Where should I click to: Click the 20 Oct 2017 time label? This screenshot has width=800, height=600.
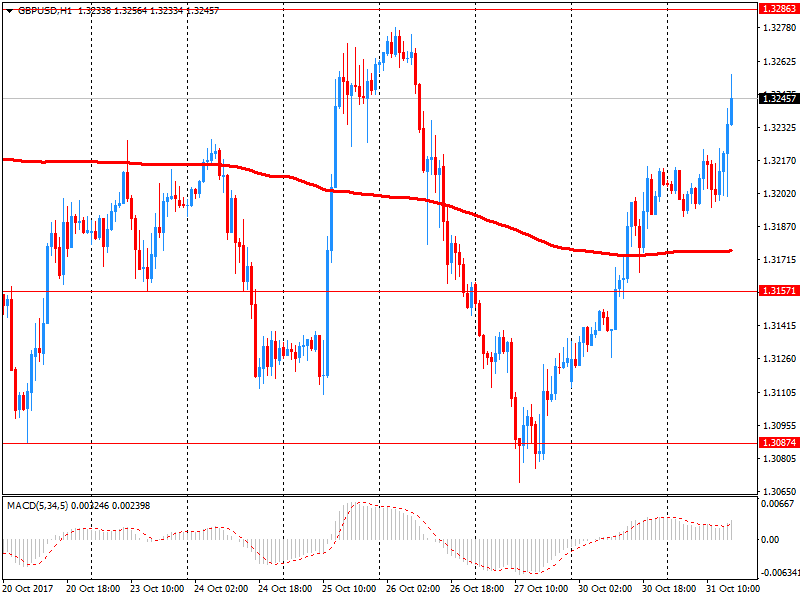pos(28,589)
